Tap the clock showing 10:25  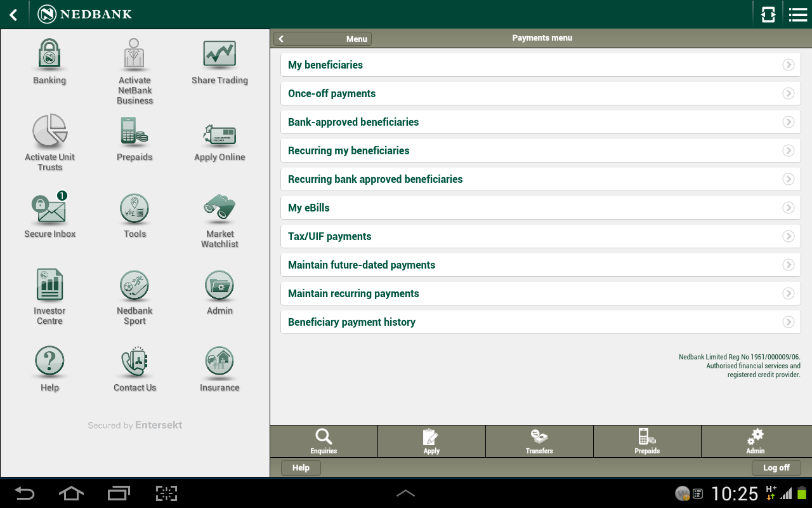click(x=735, y=493)
